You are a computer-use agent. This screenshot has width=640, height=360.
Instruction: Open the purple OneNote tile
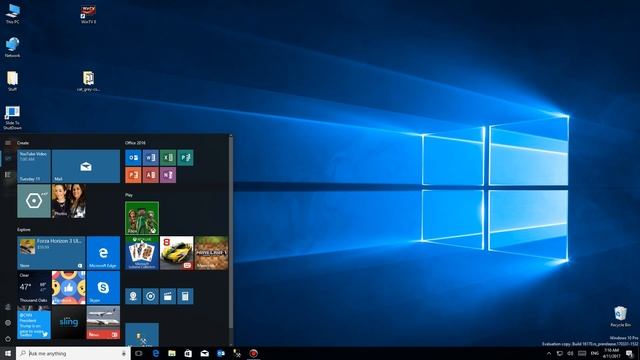click(x=168, y=175)
